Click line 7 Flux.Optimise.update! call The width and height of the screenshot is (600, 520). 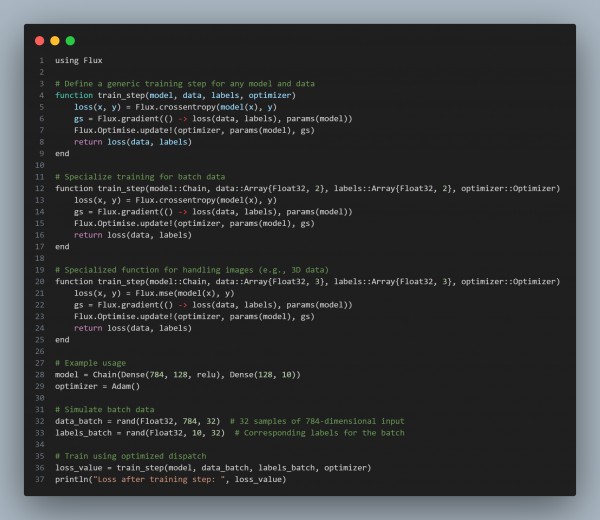point(194,130)
